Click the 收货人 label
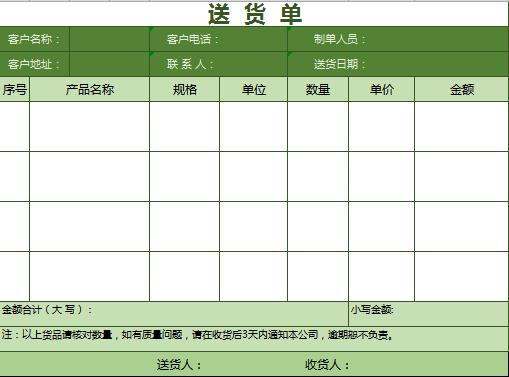509x377 pixels. click(327, 365)
